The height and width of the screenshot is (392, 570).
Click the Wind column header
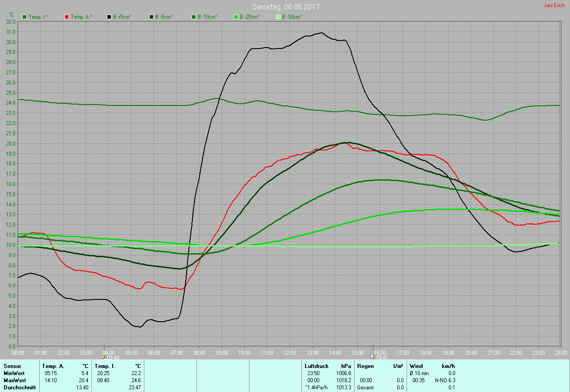pos(416,366)
